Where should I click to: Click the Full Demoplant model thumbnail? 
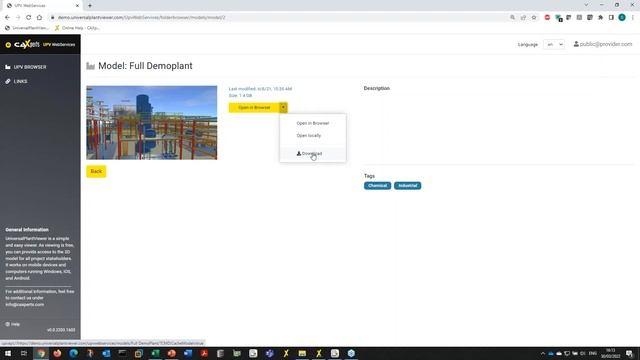pyautogui.click(x=152, y=122)
